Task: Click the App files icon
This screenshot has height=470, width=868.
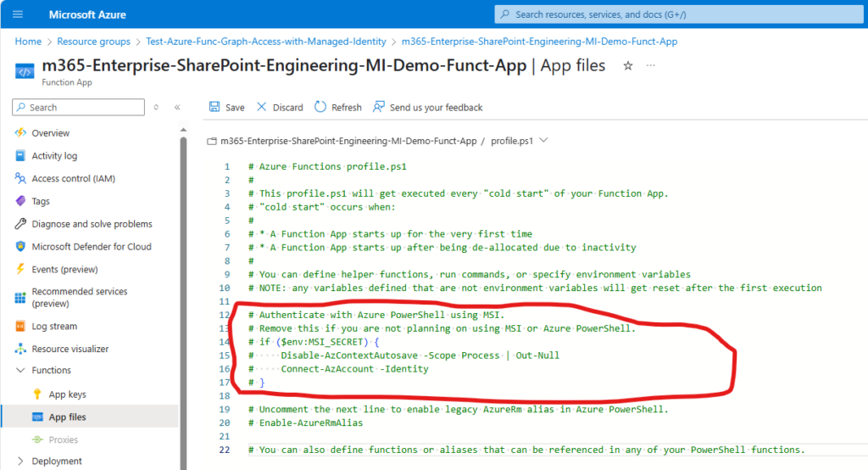Action: click(x=37, y=417)
